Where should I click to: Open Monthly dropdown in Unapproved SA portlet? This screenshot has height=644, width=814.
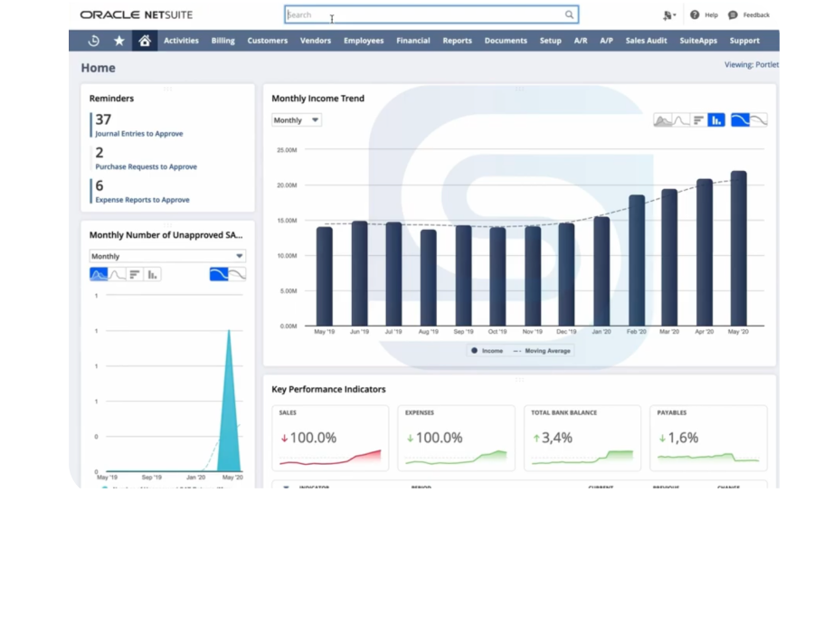(167, 257)
